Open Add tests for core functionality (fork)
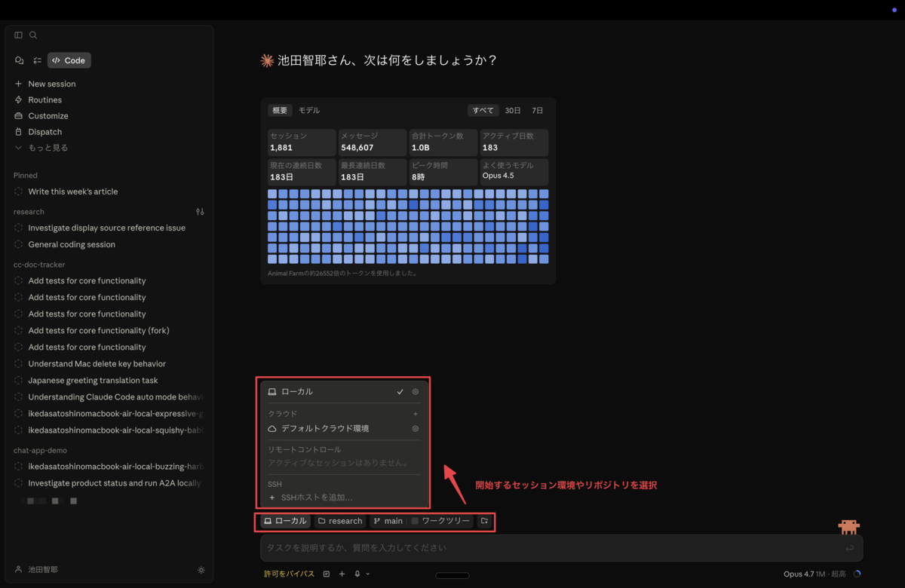This screenshot has width=905, height=588. coord(98,330)
